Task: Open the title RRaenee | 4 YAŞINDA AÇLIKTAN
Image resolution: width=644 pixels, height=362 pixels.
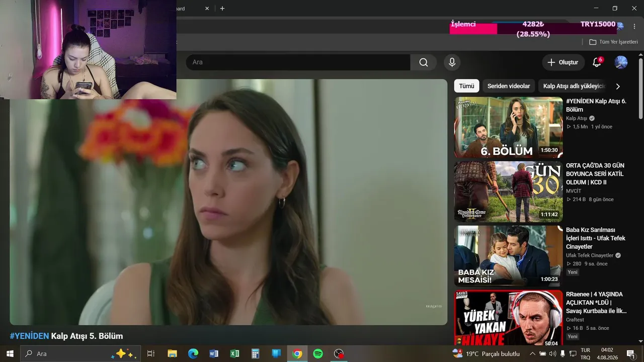Action: tap(596, 302)
